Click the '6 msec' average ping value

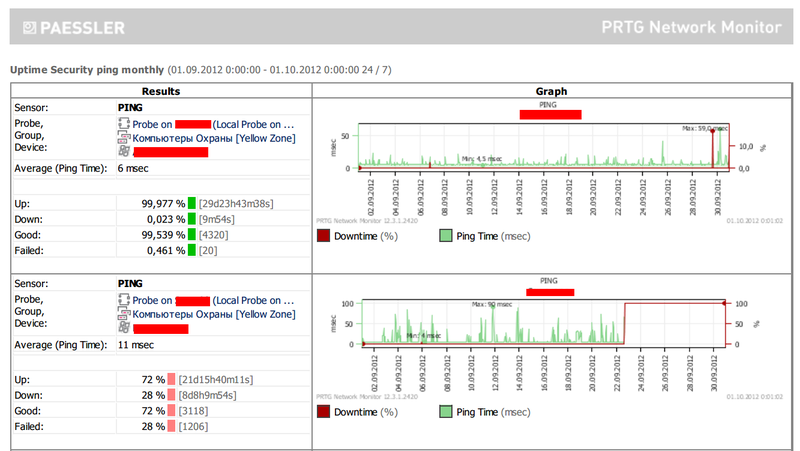[133, 168]
